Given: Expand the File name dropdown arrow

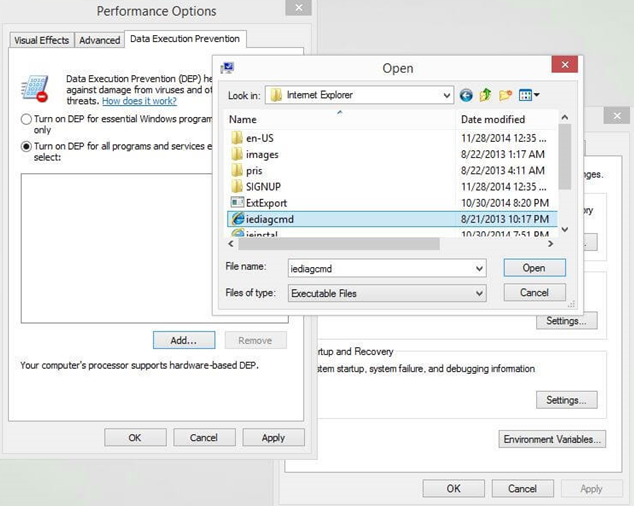Looking at the screenshot, I should click(x=479, y=269).
